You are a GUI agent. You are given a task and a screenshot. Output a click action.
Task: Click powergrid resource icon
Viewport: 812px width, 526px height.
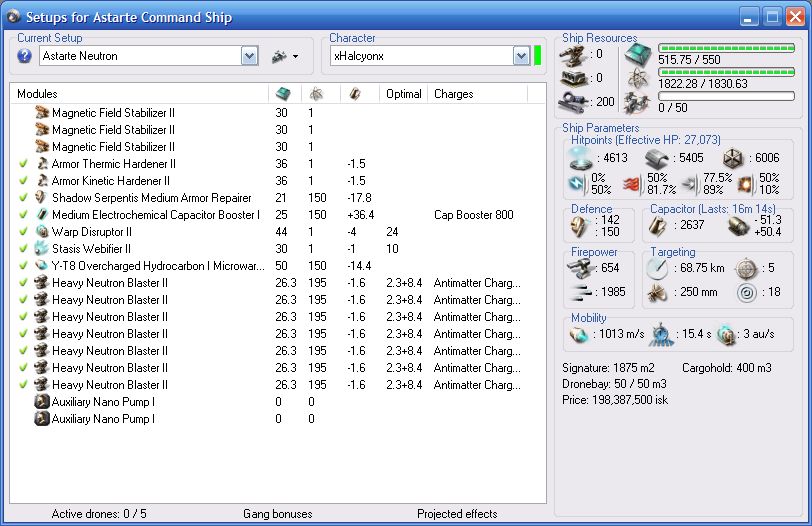637,79
